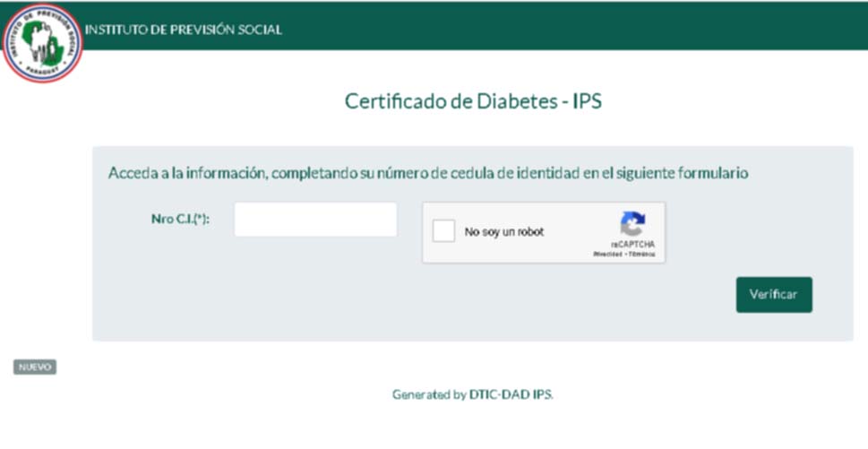The height and width of the screenshot is (449, 868).
Task: Check the "No soy un robot" checkbox
Action: [443, 232]
